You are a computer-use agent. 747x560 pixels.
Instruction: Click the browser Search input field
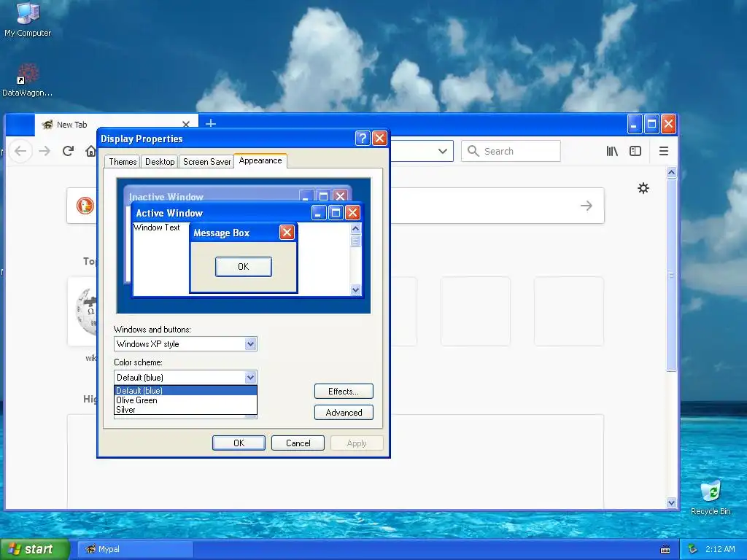tap(511, 151)
